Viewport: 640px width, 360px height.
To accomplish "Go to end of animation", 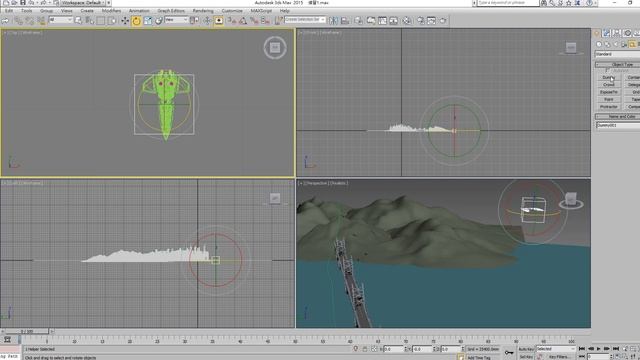I will [616, 349].
